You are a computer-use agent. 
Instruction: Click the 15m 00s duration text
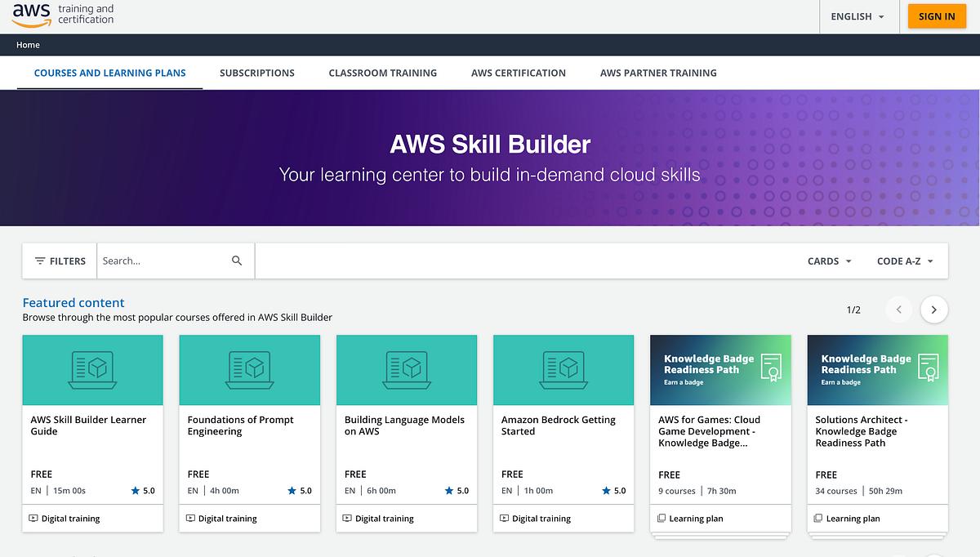tap(69, 491)
